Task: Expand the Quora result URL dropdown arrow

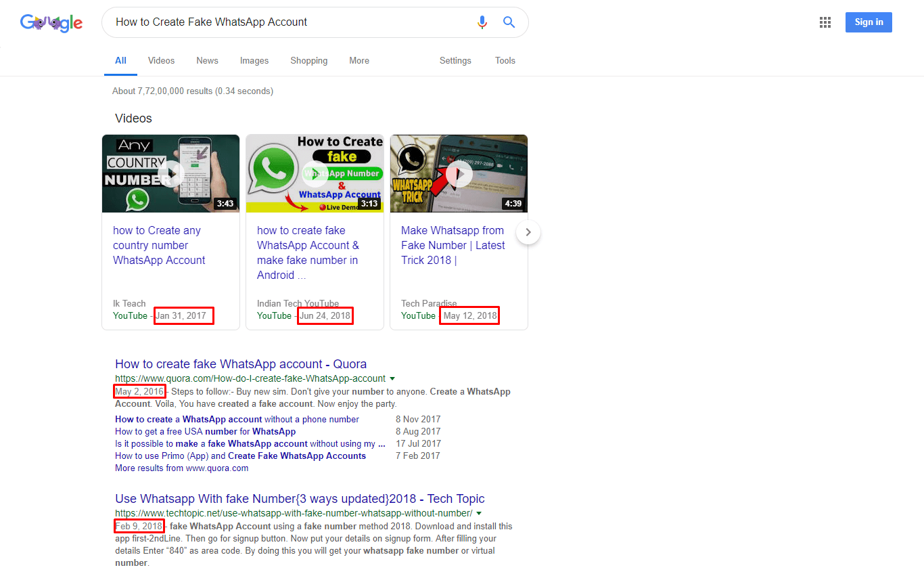Action: pos(392,379)
